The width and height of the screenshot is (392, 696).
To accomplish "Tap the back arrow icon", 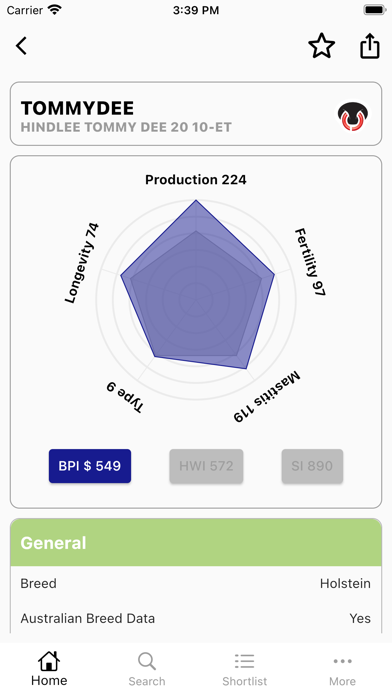I will coord(21,46).
